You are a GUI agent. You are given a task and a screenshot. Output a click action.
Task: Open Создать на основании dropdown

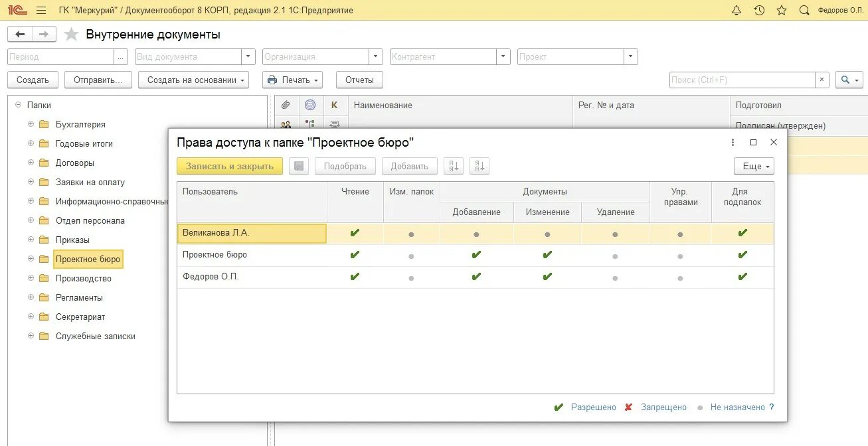coord(193,80)
